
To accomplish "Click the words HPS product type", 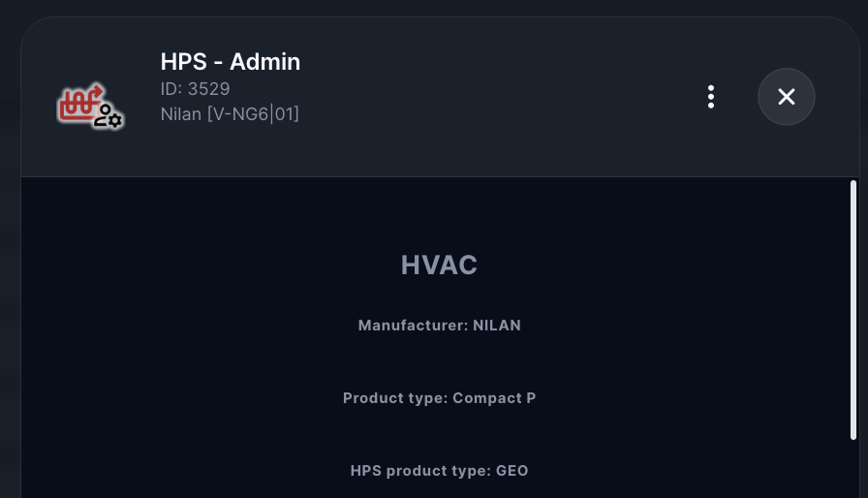I will coord(418,471).
